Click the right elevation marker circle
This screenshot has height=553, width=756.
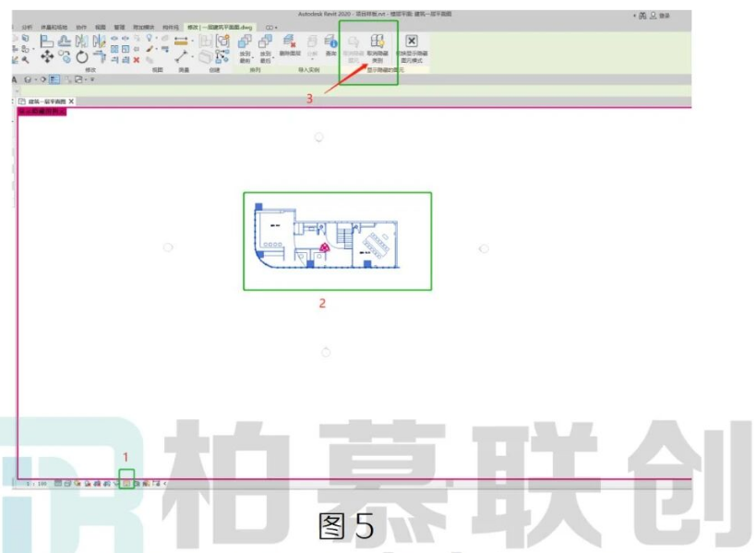tap(484, 248)
